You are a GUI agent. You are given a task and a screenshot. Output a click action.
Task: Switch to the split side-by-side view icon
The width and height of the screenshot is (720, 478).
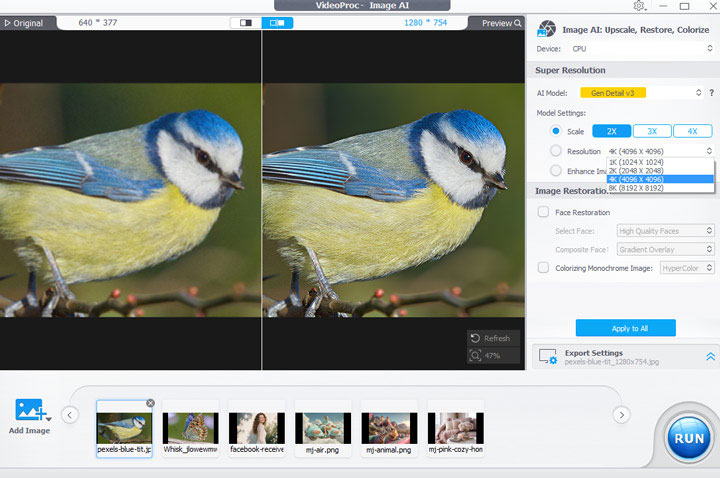277,22
